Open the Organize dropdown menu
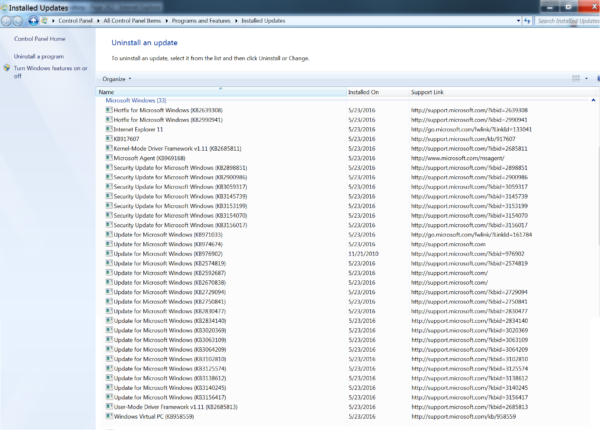Screen dimensions: 600x430 click(117, 79)
